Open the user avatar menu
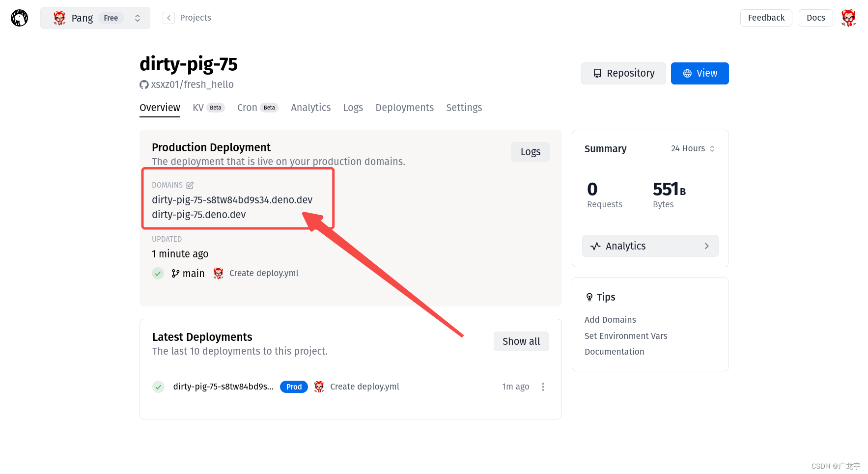The width and height of the screenshot is (868, 474). click(x=848, y=18)
